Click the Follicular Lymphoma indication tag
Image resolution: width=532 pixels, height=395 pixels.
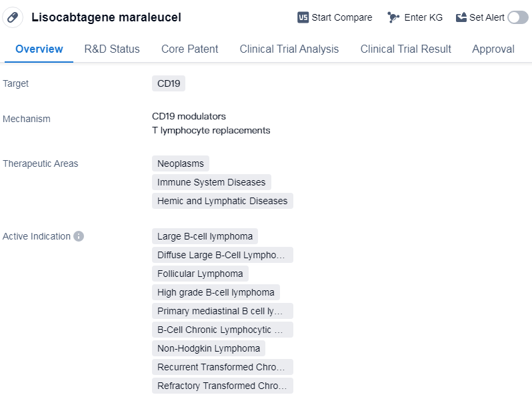(x=200, y=274)
